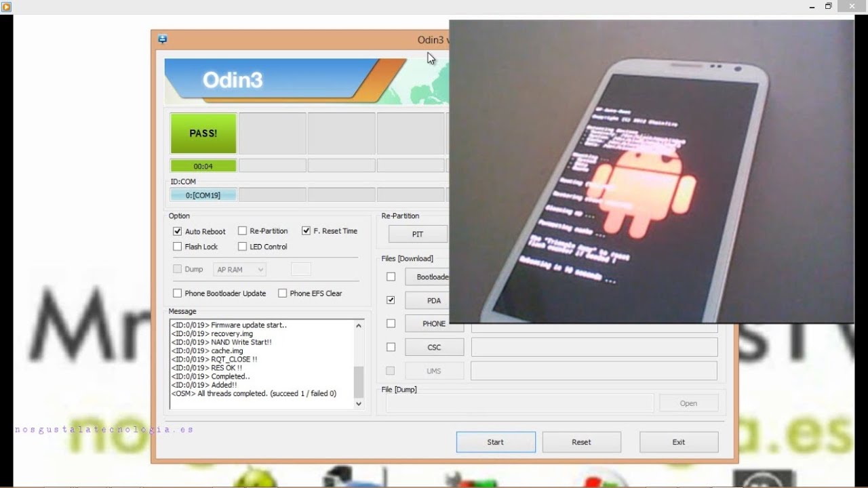Image resolution: width=868 pixels, height=488 pixels.
Task: Open the AP RAM dropdown
Action: (x=239, y=270)
